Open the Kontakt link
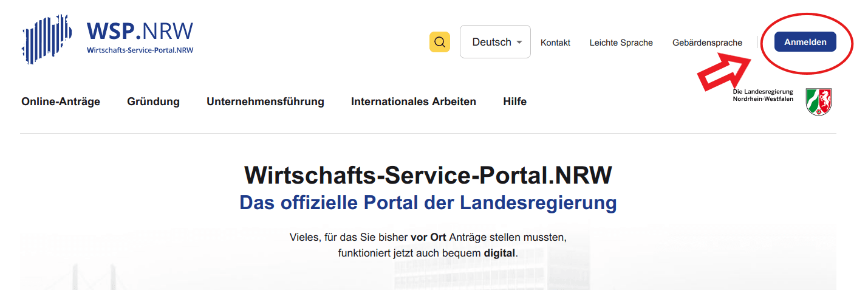868x290 pixels. tap(555, 43)
